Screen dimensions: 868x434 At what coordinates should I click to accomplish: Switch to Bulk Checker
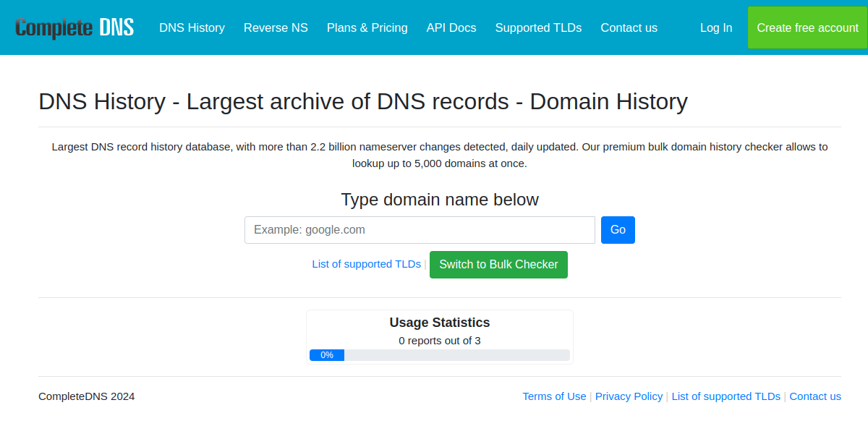click(498, 265)
